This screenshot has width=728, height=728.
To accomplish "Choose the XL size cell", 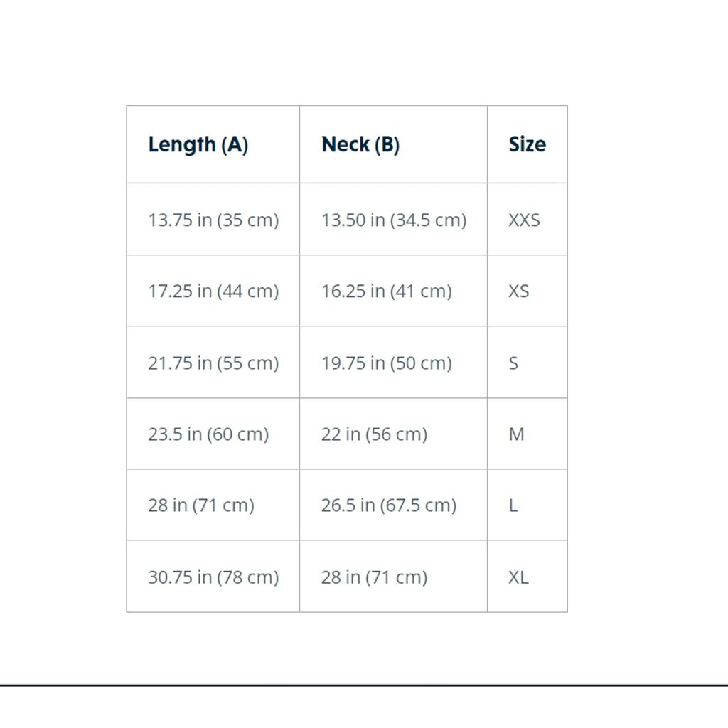I will pos(518,577).
